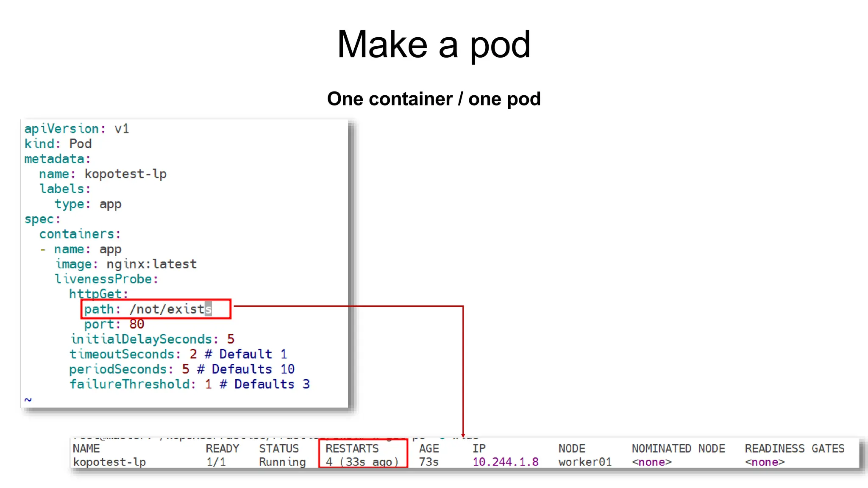Click the 'path: /not/exists' line
The width and height of the screenshot is (868, 488).
(x=148, y=309)
